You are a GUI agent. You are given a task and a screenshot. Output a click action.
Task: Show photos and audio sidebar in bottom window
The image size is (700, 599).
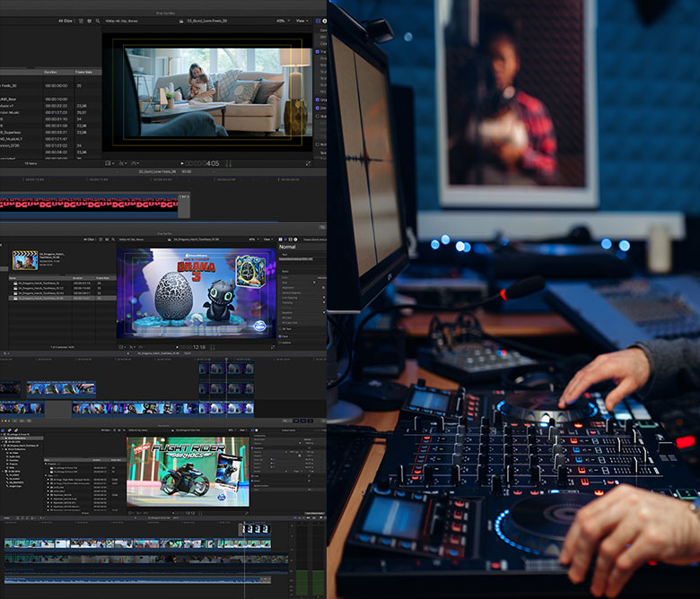pyautogui.click(x=10, y=430)
